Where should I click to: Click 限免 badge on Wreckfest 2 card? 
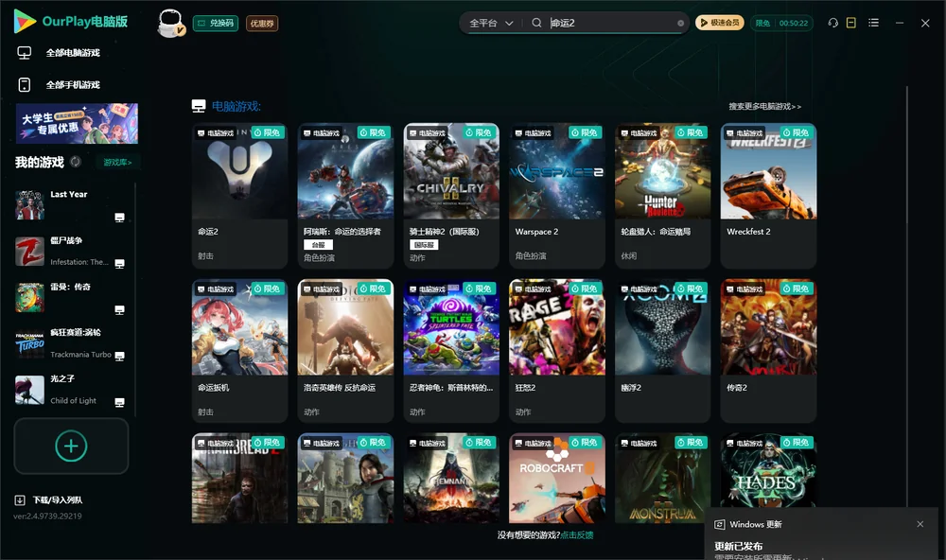[796, 132]
